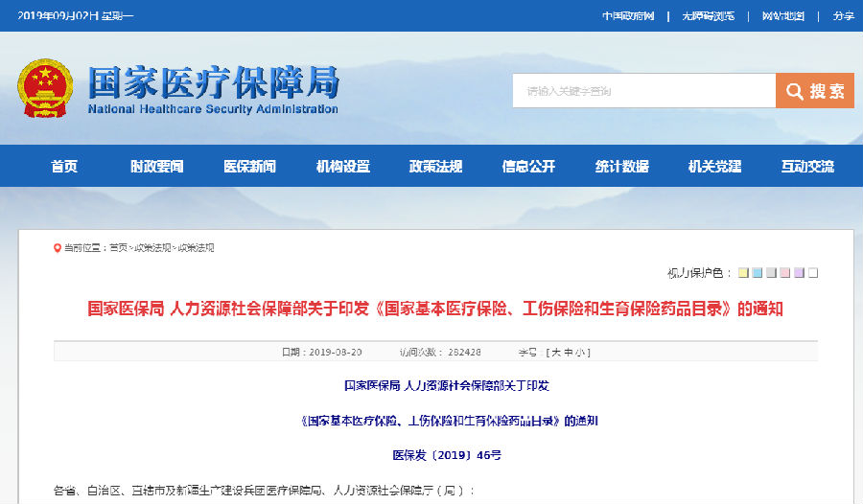Screen dimensions: 863x504
Task: Click the 访问次数：282428 view count text
Action: pyautogui.click(x=440, y=353)
